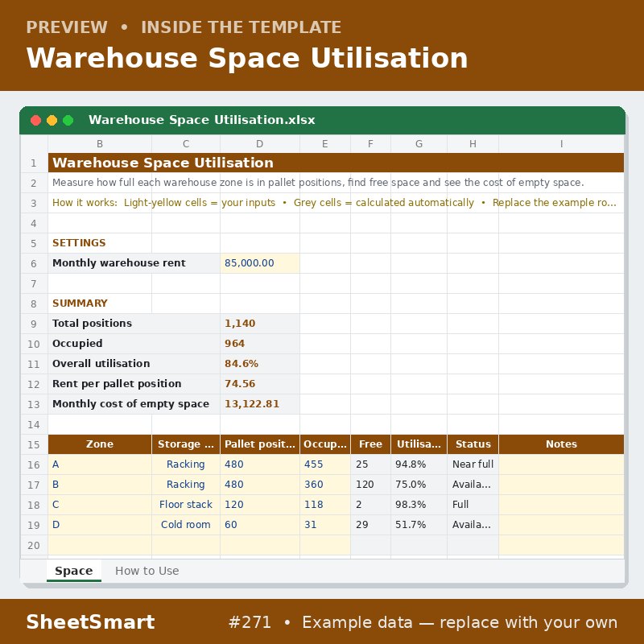Click the Notes table header
644x644 pixels.
(561, 444)
